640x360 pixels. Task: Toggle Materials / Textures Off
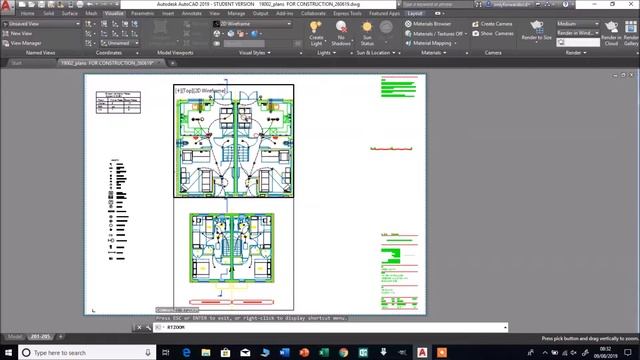435,33
